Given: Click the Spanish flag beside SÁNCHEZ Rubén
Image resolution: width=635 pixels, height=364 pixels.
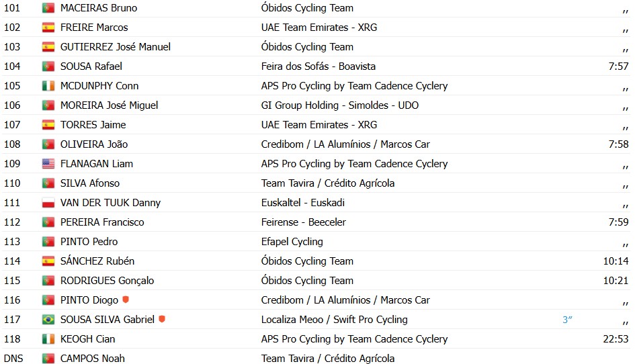Looking at the screenshot, I should tap(48, 261).
